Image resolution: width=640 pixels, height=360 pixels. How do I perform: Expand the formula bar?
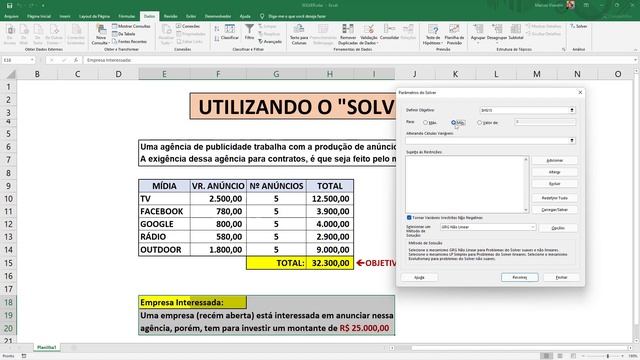tap(635, 60)
